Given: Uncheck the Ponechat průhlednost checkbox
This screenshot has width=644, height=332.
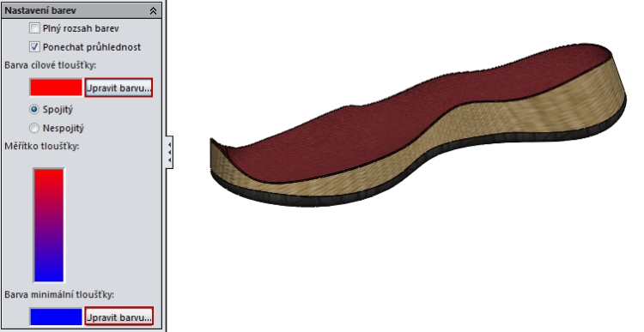Looking at the screenshot, I should click(35, 47).
